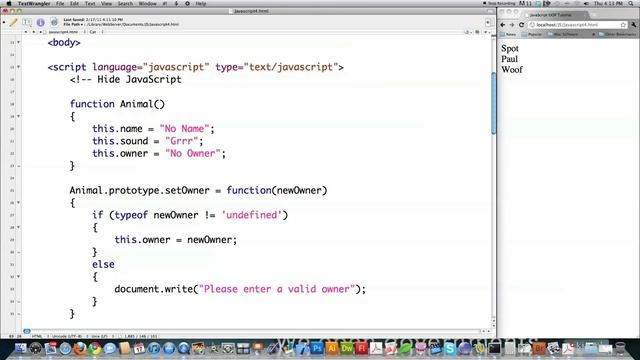Launch Illustrator from the Dock

point(332,349)
